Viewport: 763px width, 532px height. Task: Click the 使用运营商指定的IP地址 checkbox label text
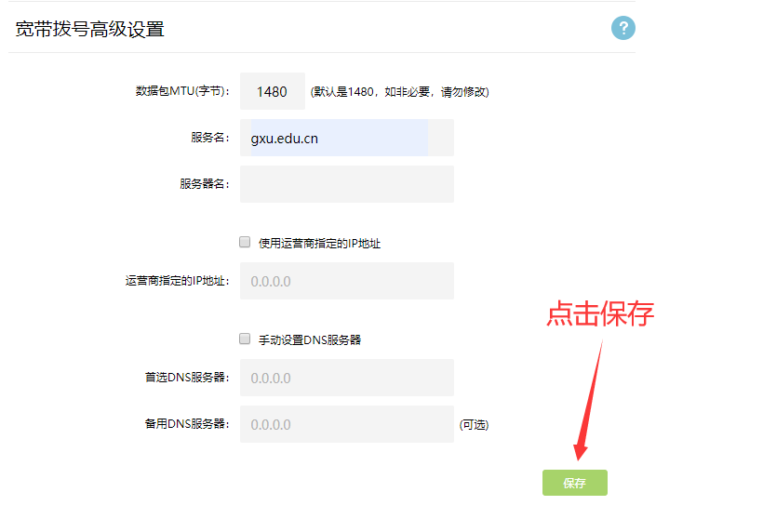319,244
